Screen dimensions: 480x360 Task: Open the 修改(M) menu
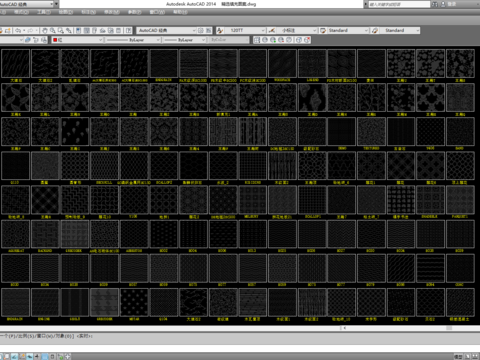112,12
